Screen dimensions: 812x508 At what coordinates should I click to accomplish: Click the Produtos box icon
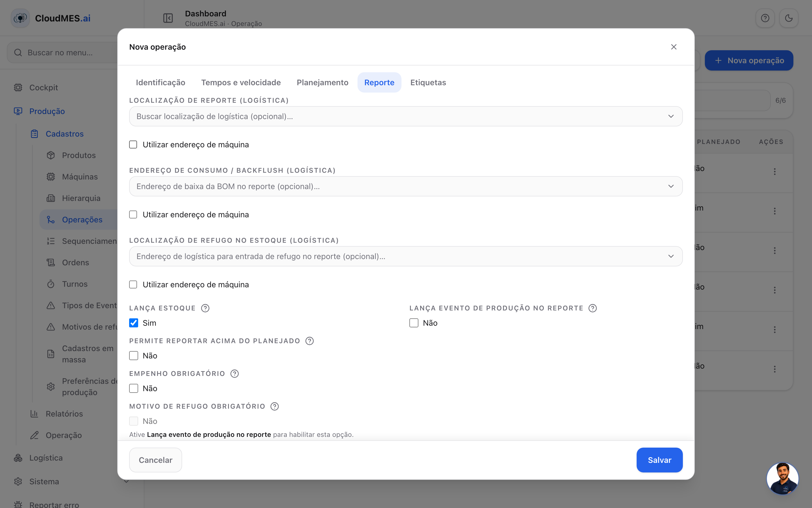tap(51, 155)
